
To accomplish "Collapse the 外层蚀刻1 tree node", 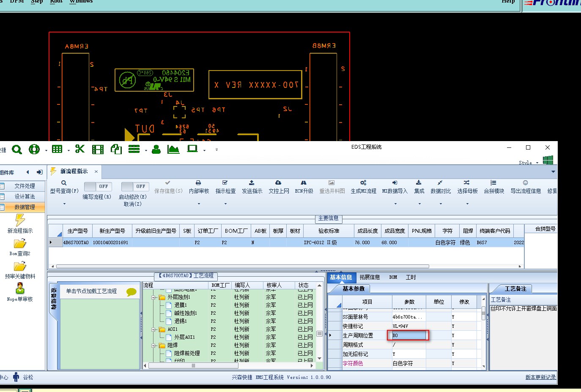I will (153, 297).
